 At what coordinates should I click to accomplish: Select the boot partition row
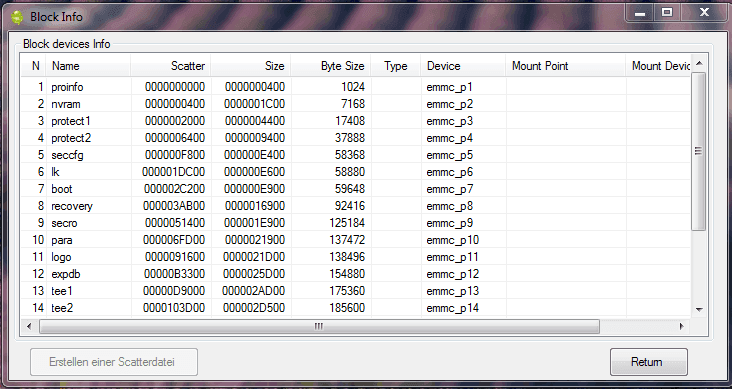point(355,189)
